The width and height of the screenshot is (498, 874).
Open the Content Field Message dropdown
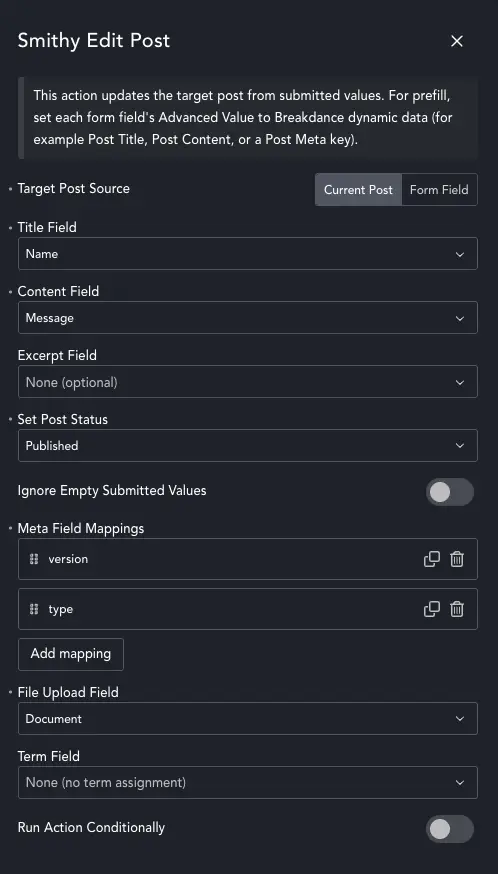[x=248, y=318]
